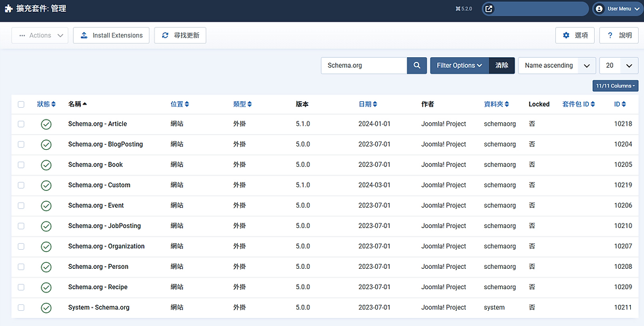Image resolution: width=644 pixels, height=326 pixels.
Task: Check the Schema.org - Custom row checkbox
Action: pos(21,185)
